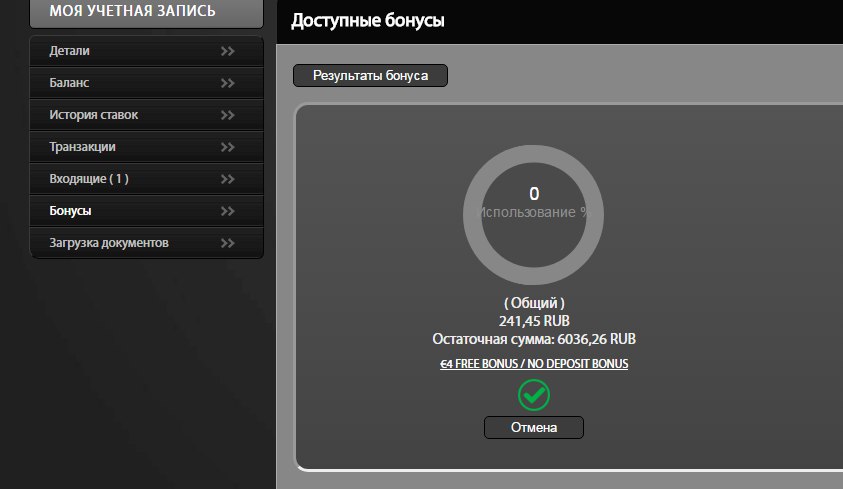
Task: Click the ( Общий ) label
Action: pos(534,303)
